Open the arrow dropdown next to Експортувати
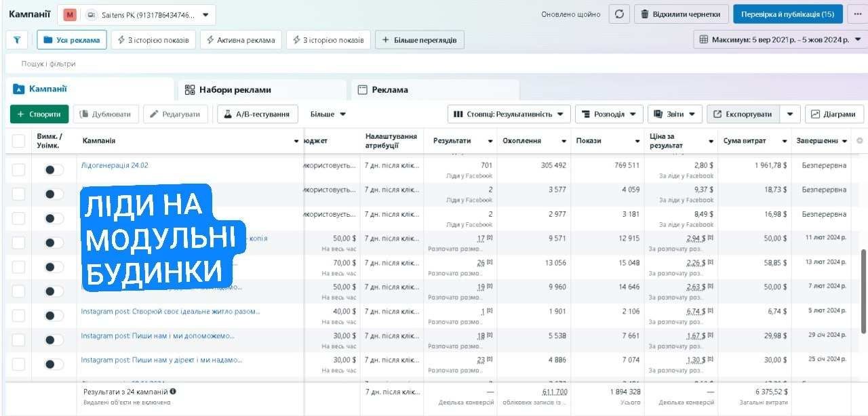The height and width of the screenshot is (416, 868). click(790, 115)
